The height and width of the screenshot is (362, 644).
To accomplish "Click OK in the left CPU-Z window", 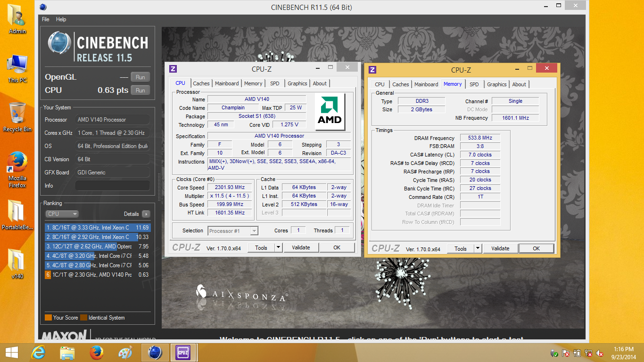I will 337,247.
